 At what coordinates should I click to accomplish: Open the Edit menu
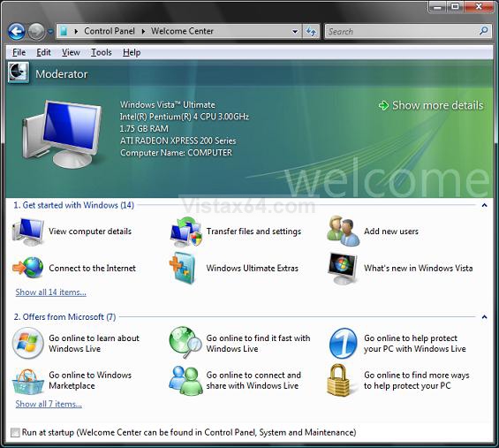(x=43, y=52)
